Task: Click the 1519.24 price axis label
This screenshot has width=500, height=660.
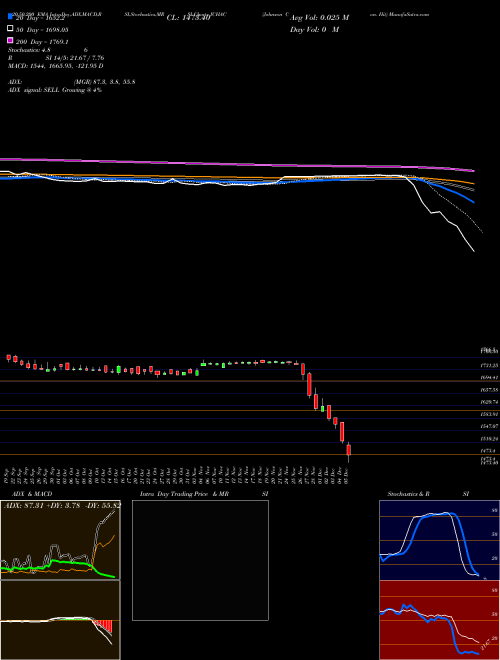Action: [489, 439]
